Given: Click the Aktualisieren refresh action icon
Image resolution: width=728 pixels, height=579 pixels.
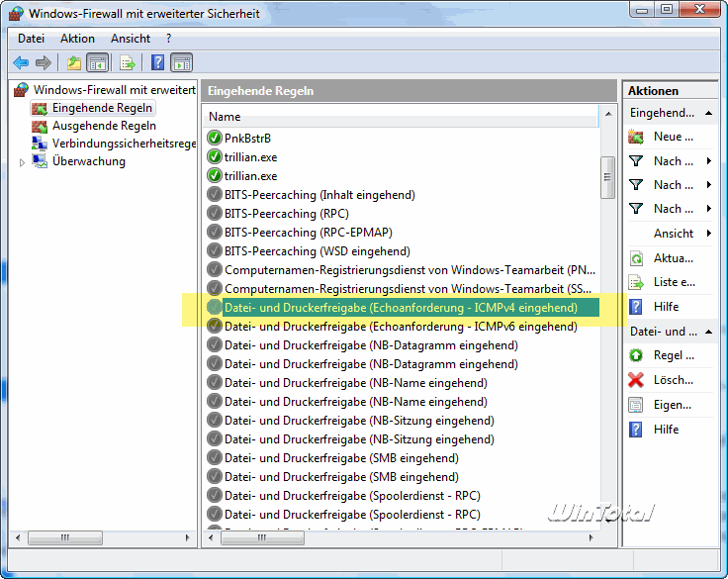Looking at the screenshot, I should (x=636, y=258).
